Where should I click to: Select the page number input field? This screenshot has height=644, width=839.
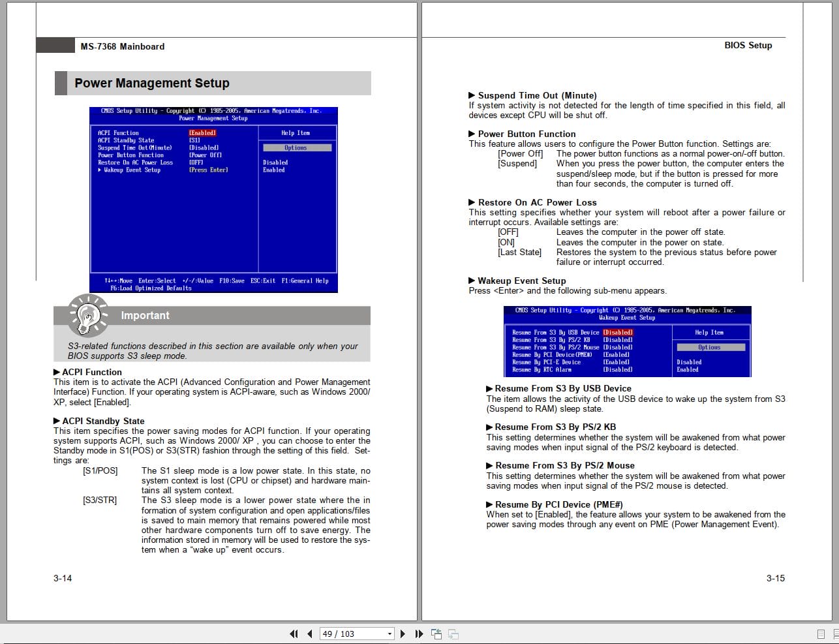tap(346, 634)
